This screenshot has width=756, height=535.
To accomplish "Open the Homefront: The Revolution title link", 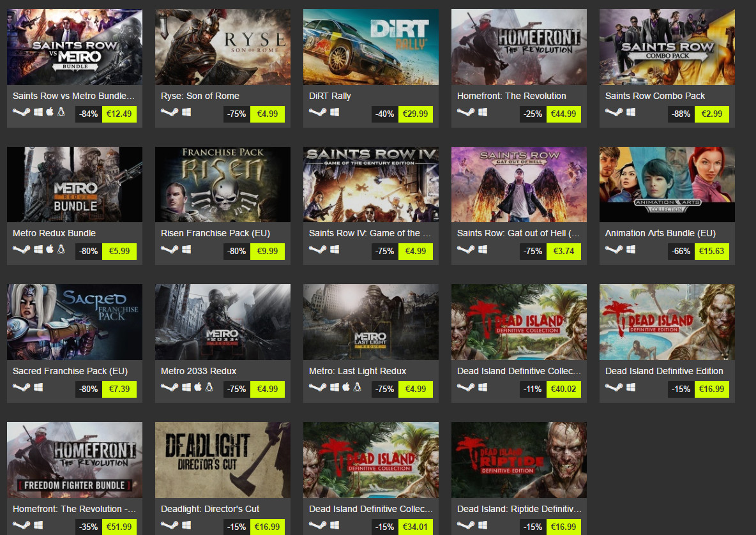I will [x=511, y=96].
